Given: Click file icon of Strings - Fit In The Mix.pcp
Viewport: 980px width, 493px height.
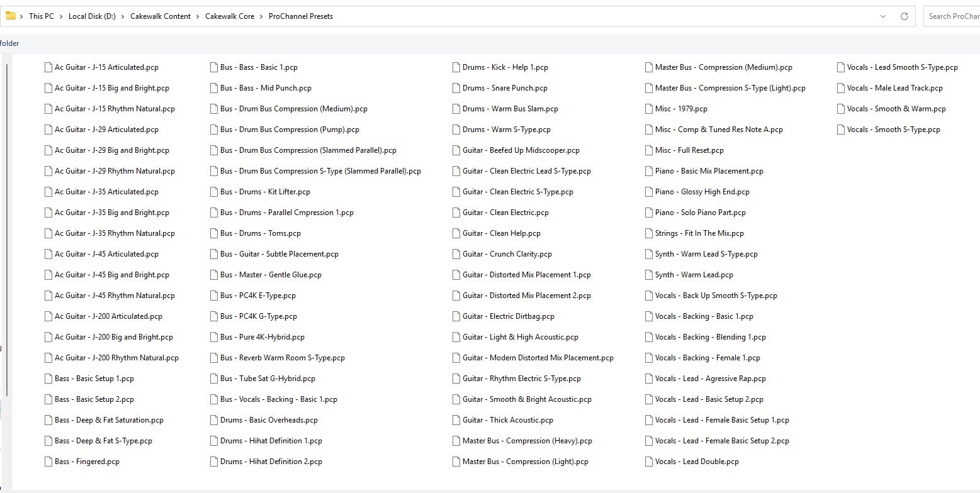Looking at the screenshot, I should (x=649, y=233).
